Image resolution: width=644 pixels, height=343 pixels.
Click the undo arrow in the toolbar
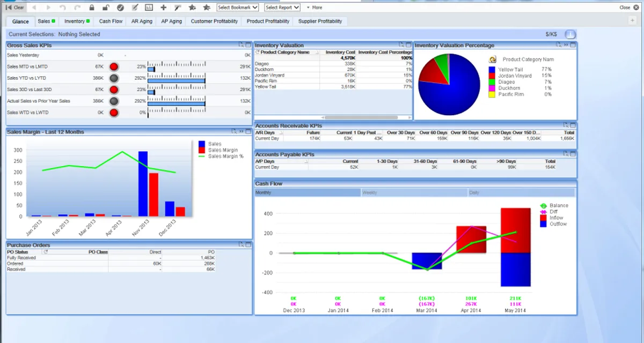(x=63, y=8)
